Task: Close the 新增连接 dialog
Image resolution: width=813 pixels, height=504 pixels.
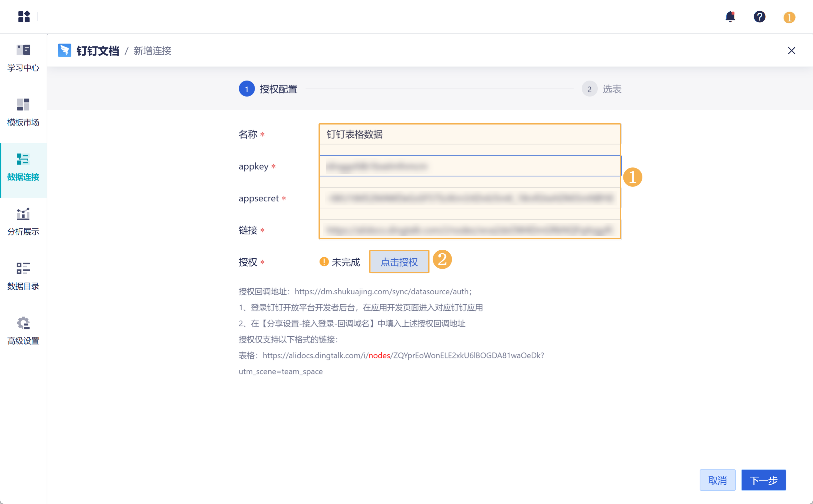Action: coord(791,51)
